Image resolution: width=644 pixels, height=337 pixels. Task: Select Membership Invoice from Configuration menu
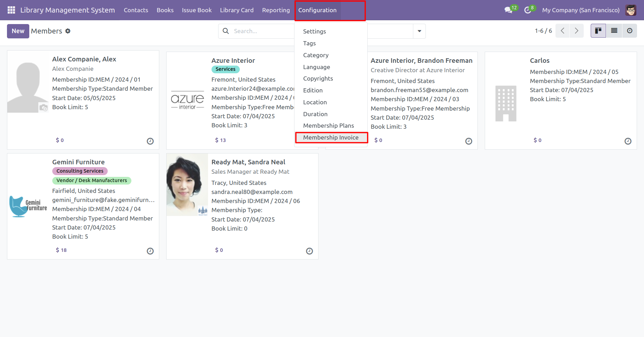[x=331, y=137]
